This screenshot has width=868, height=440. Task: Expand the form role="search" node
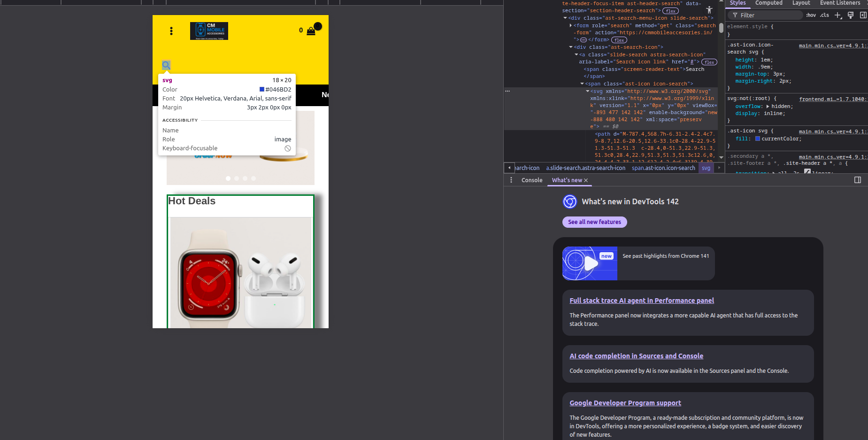(571, 26)
